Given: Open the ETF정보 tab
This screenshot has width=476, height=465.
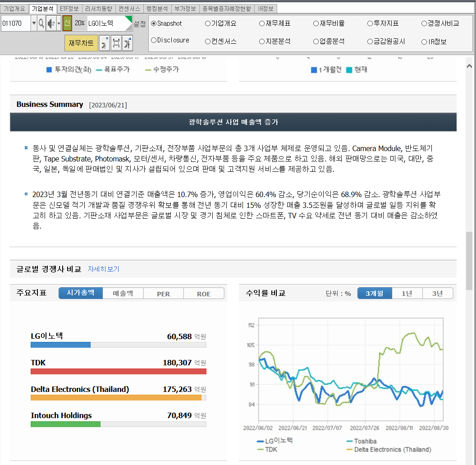Looking at the screenshot, I should [x=69, y=9].
